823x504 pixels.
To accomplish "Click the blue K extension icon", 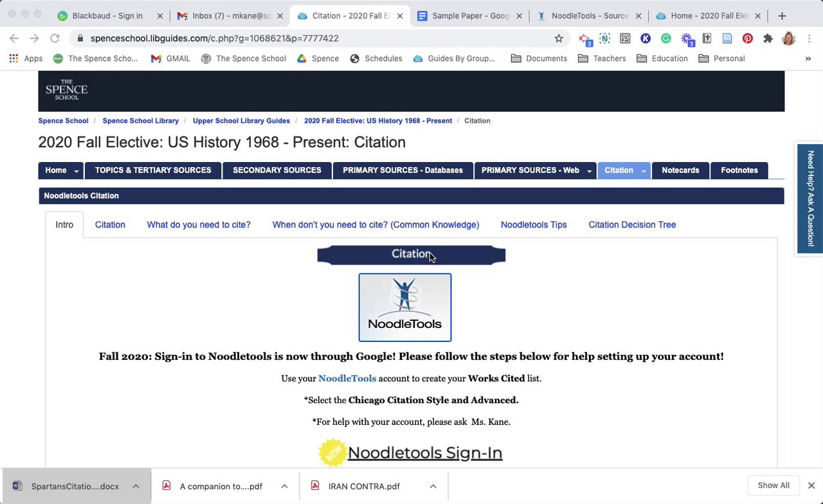I will click(x=646, y=39).
